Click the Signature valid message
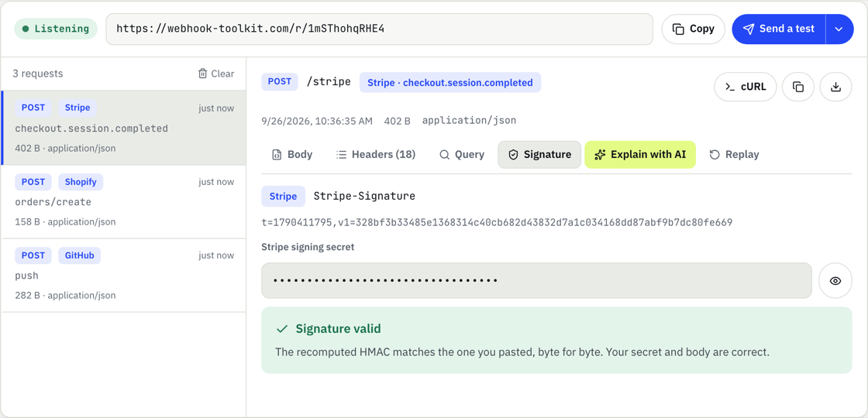 pyautogui.click(x=556, y=340)
